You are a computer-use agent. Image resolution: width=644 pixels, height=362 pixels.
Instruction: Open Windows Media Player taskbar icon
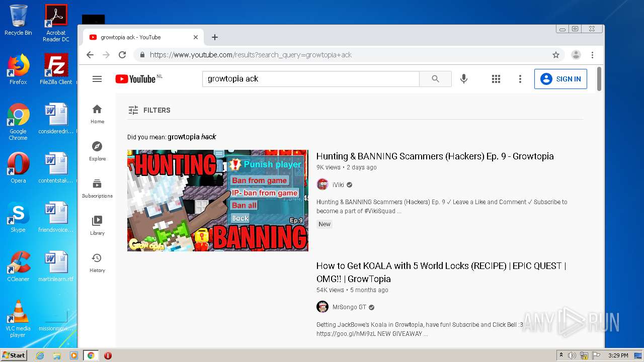74,355
